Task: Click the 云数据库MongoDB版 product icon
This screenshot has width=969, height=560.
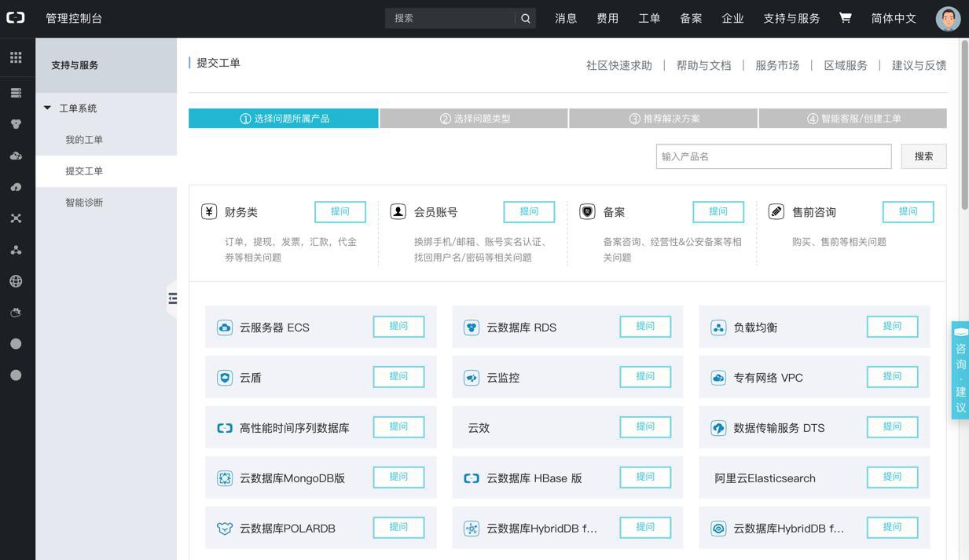Action: point(225,478)
